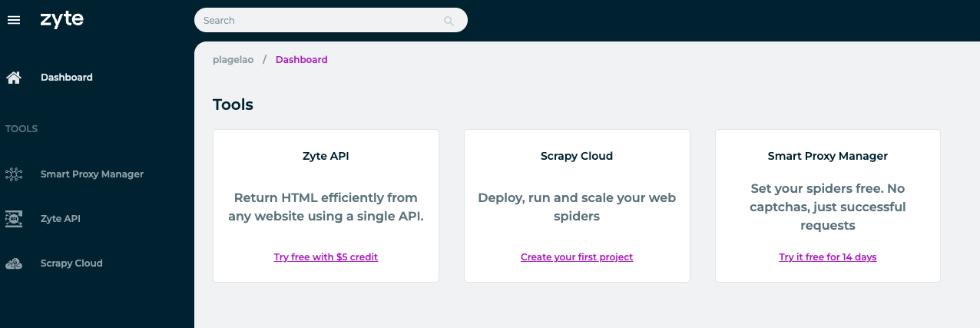Click the Tools heading
This screenshot has width=980, height=328.
[233, 104]
